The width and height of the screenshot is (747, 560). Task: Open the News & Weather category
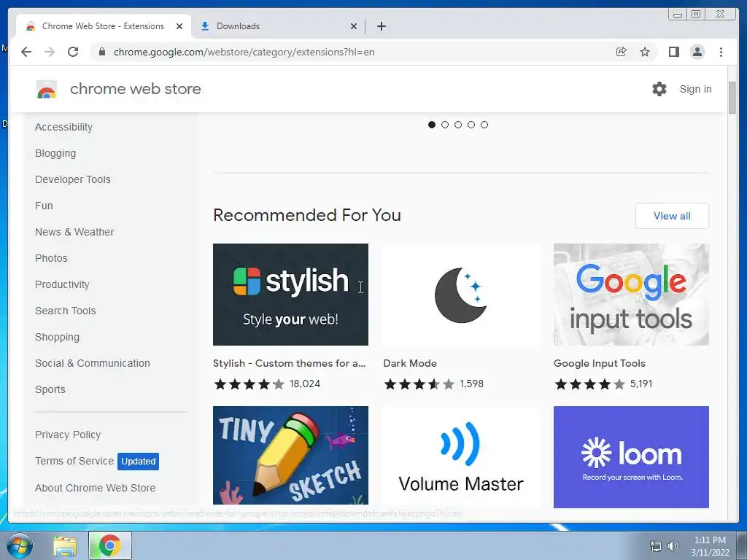tap(74, 232)
